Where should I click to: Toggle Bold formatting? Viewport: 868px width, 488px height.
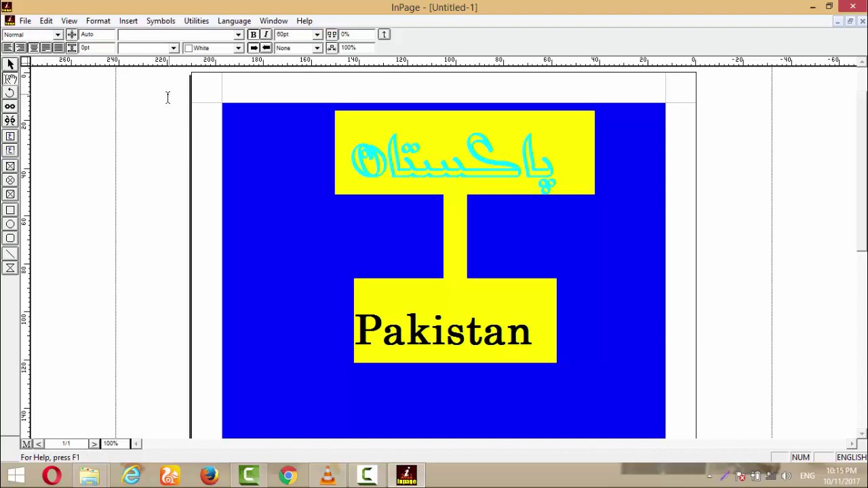[x=254, y=35]
